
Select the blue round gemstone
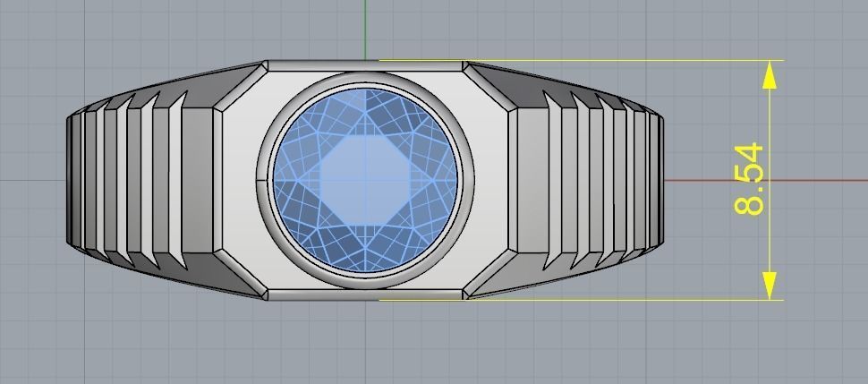click(365, 180)
